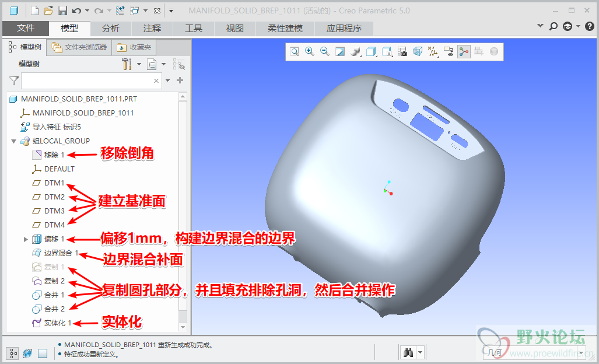599x364 pixels.
Task: Open the datum display filters icon
Action: (433, 51)
